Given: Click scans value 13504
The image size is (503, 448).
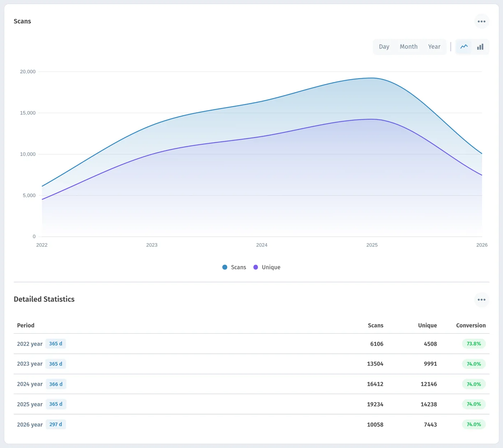Looking at the screenshot, I should coord(375,364).
